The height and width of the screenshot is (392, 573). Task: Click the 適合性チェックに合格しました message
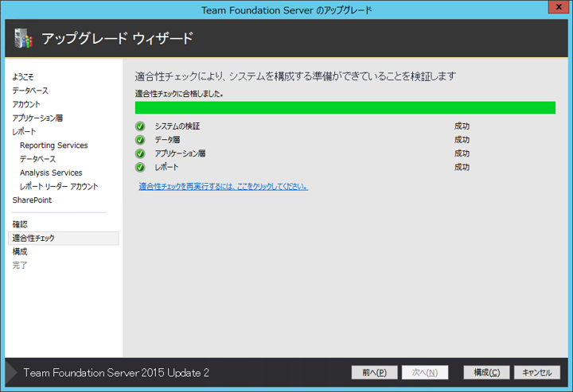(x=179, y=94)
